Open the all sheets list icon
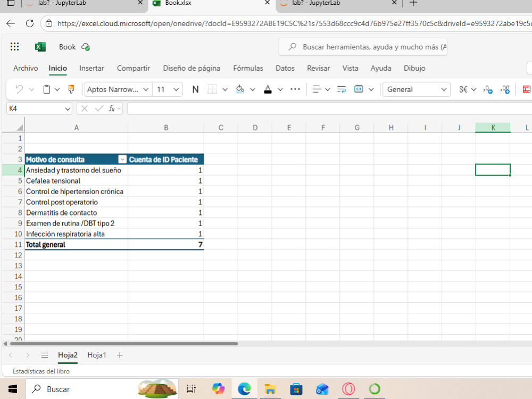Viewport: 532px width, 399px height. click(45, 355)
